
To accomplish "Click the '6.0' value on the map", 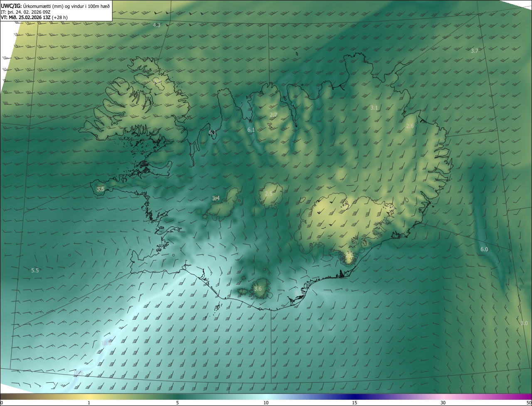I will coord(484,249).
